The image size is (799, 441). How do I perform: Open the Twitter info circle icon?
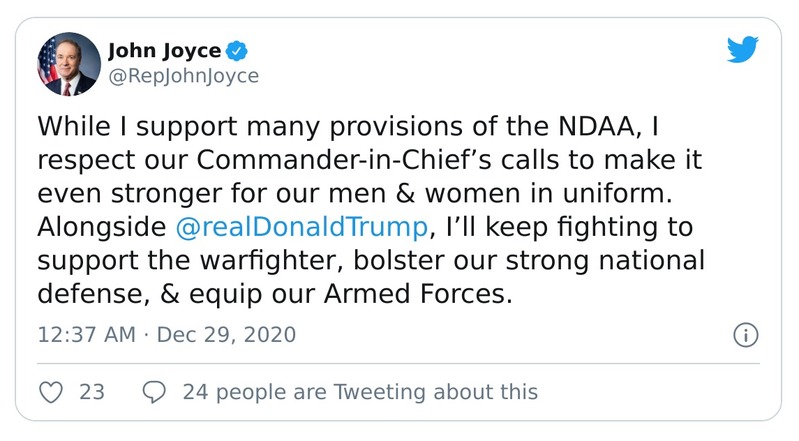tap(743, 334)
